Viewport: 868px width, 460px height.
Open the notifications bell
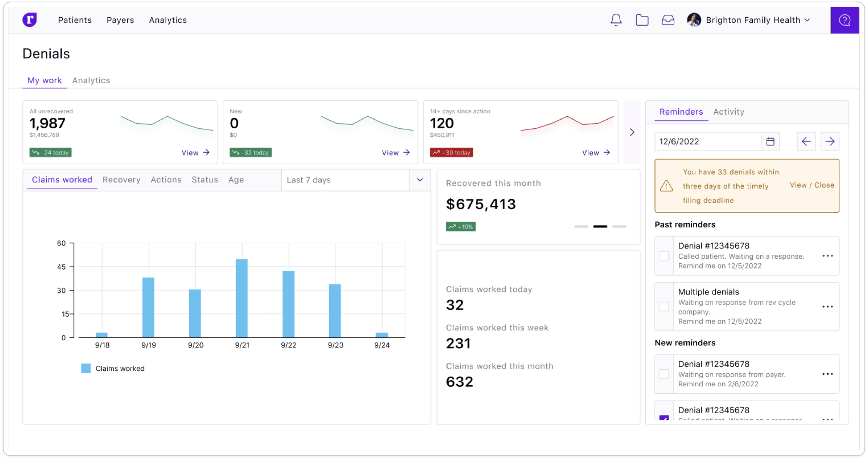616,20
